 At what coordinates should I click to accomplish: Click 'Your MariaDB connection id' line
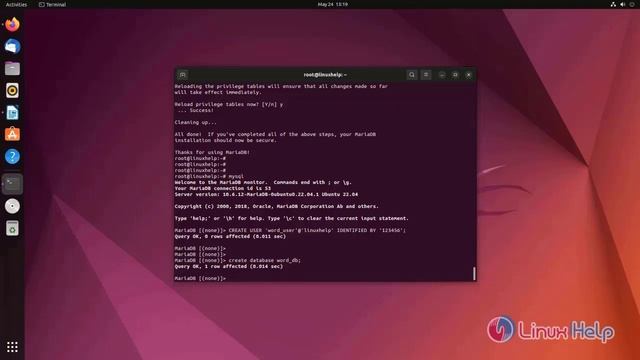coord(222,189)
